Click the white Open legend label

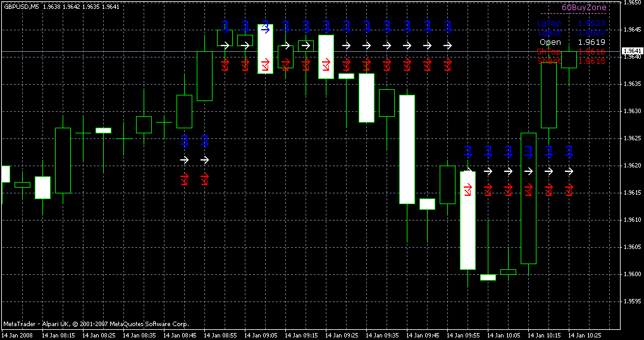pos(550,42)
